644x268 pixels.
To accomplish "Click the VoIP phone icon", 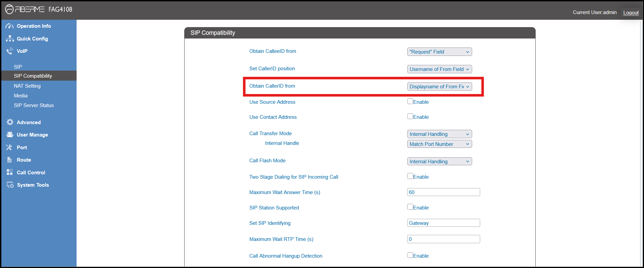I will [10, 51].
